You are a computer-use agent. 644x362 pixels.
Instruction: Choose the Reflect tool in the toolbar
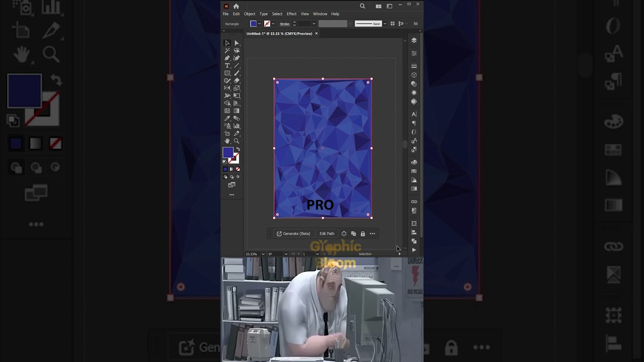tap(227, 88)
